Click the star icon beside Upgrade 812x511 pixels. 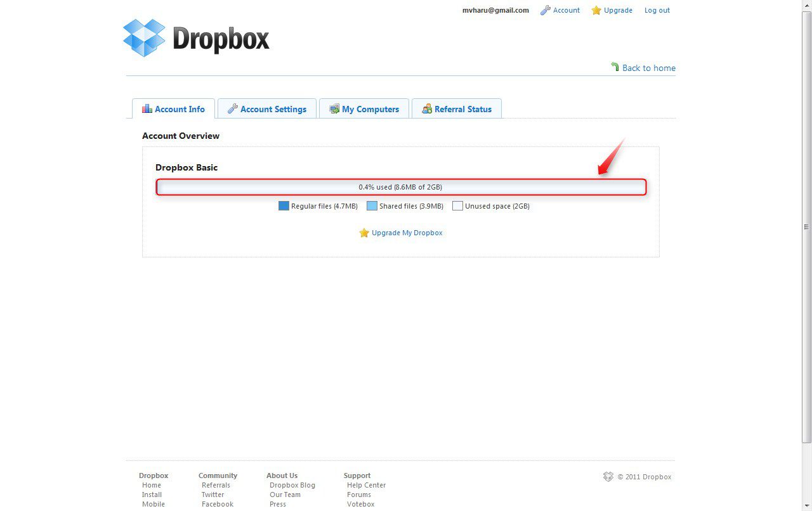[596, 10]
